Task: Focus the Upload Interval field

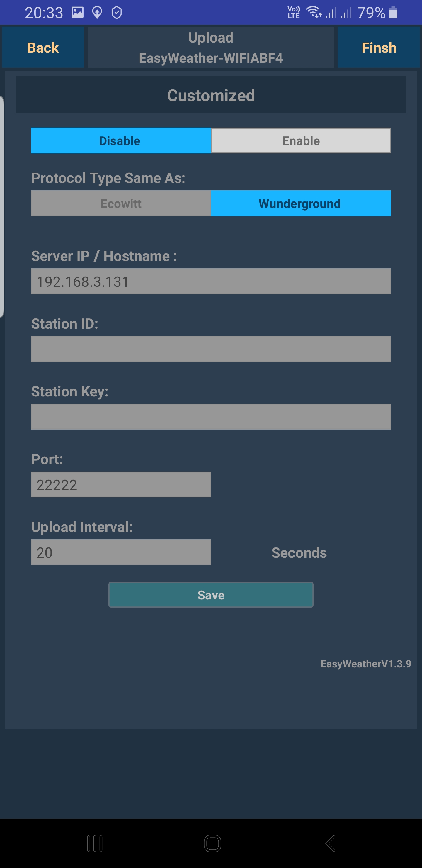Action: tap(121, 552)
